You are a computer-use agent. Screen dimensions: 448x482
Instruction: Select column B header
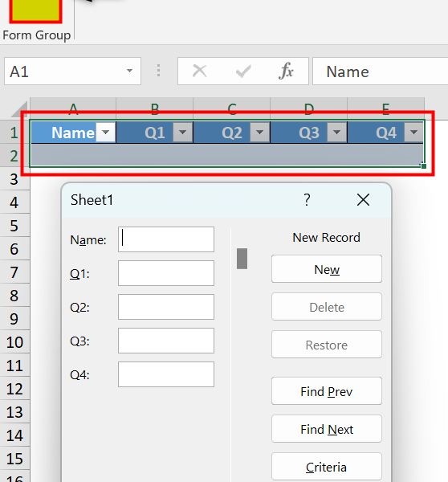(x=155, y=109)
